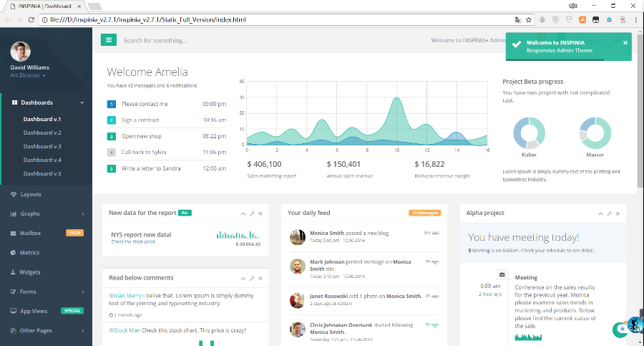Select the Open new shop message row
The height and width of the screenshot is (346, 644).
point(166,136)
